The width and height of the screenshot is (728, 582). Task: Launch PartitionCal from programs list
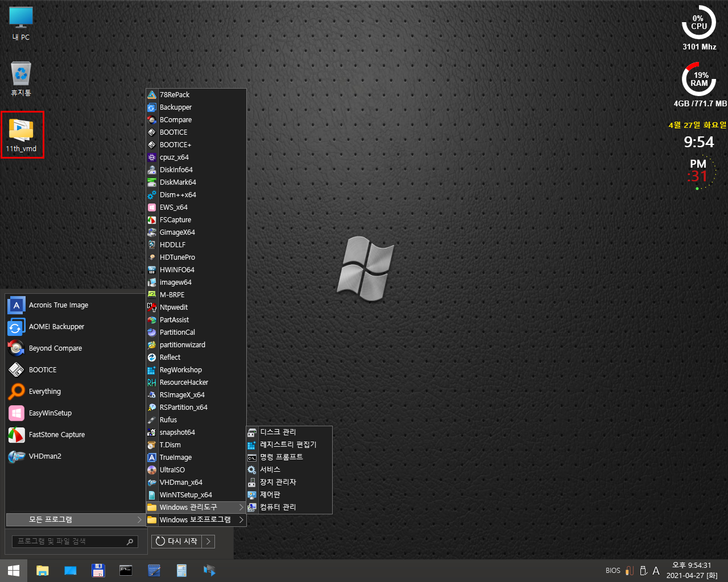pyautogui.click(x=196, y=332)
